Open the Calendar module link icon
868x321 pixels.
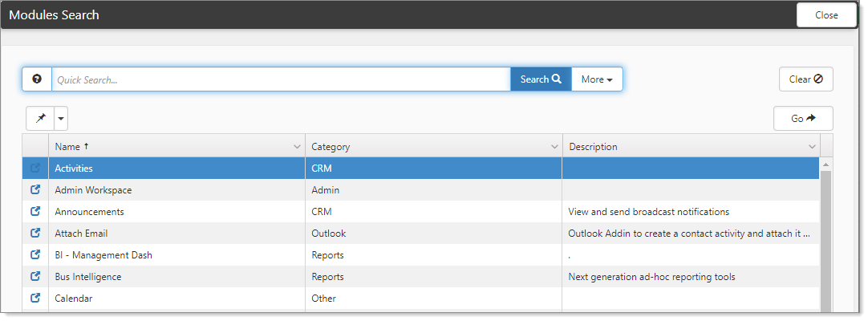coord(35,298)
